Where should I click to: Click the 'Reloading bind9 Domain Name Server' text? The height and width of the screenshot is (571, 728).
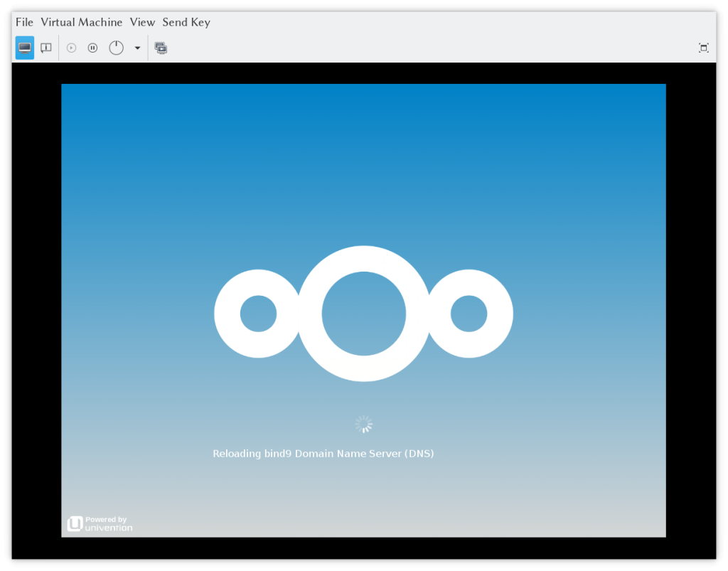point(323,454)
